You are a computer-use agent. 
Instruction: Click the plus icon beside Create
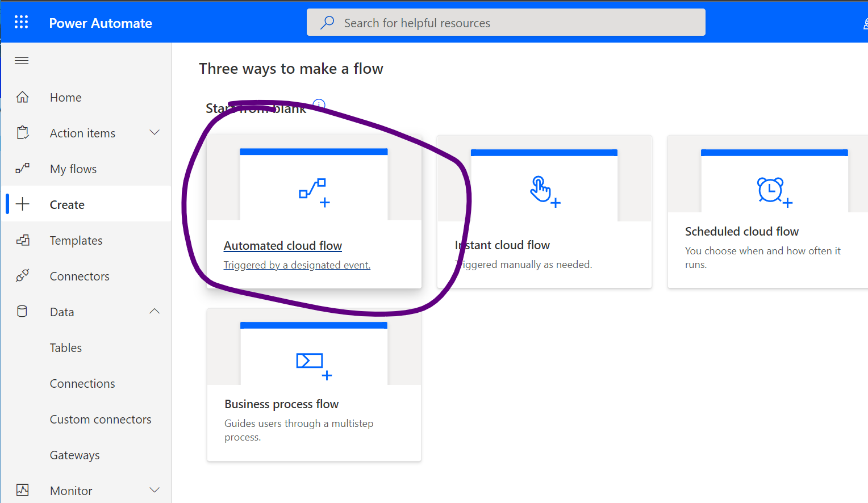[23, 203]
